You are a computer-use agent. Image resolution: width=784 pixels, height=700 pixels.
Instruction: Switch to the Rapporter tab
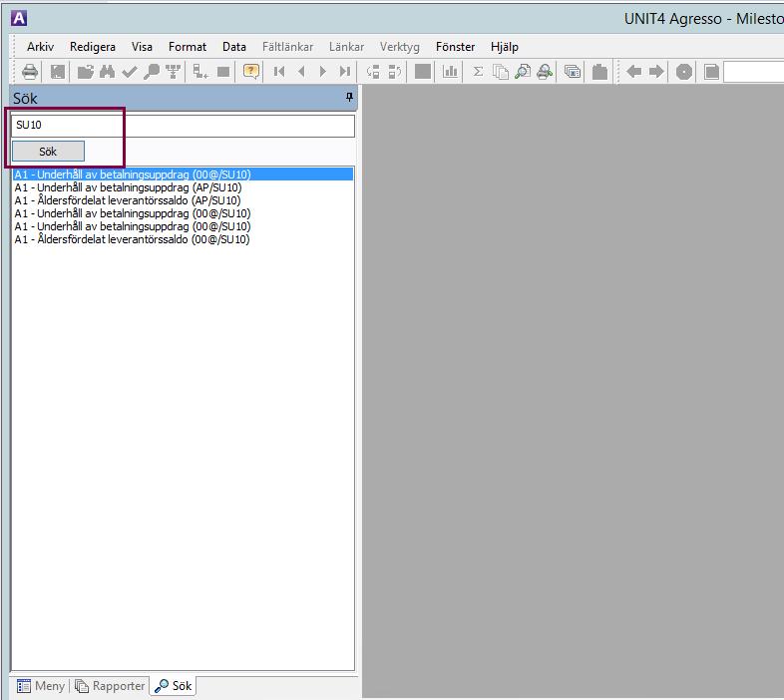(110, 685)
